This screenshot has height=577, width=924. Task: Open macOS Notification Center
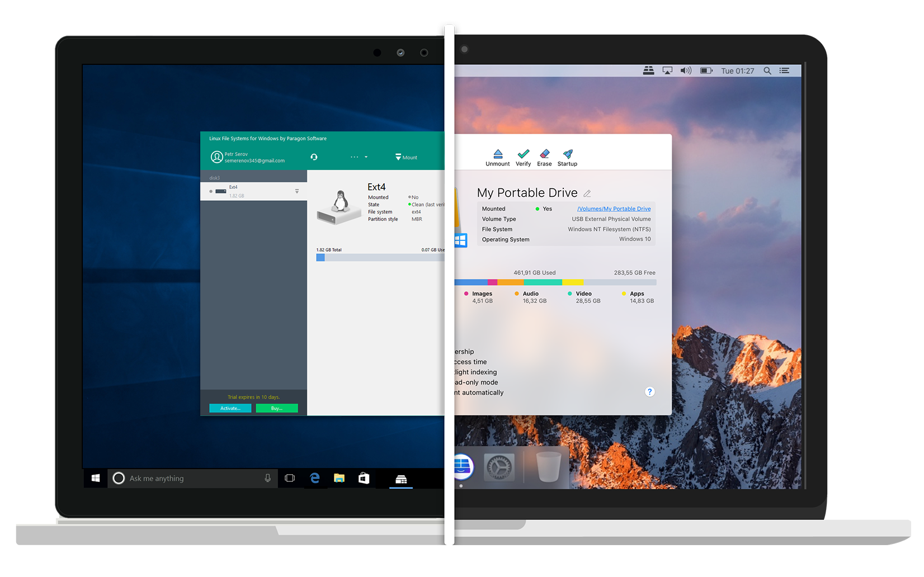tap(784, 70)
